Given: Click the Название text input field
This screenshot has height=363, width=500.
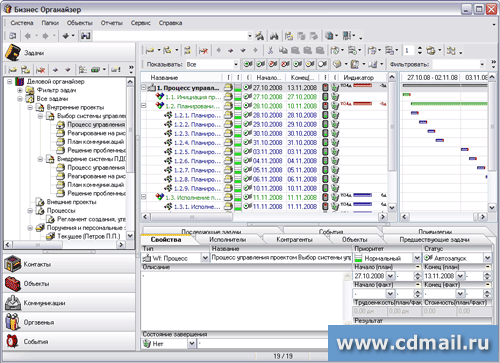Looking at the screenshot, I should point(281,258).
